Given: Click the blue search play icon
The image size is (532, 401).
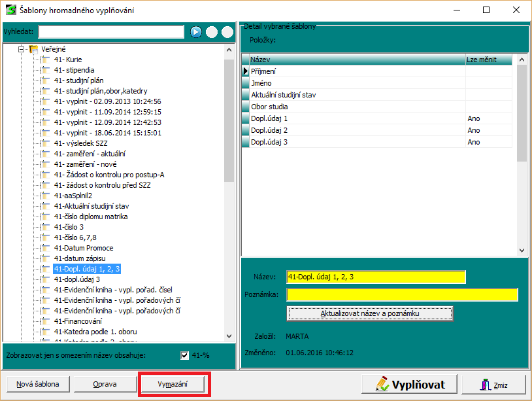Looking at the screenshot, I should tap(196, 32).
